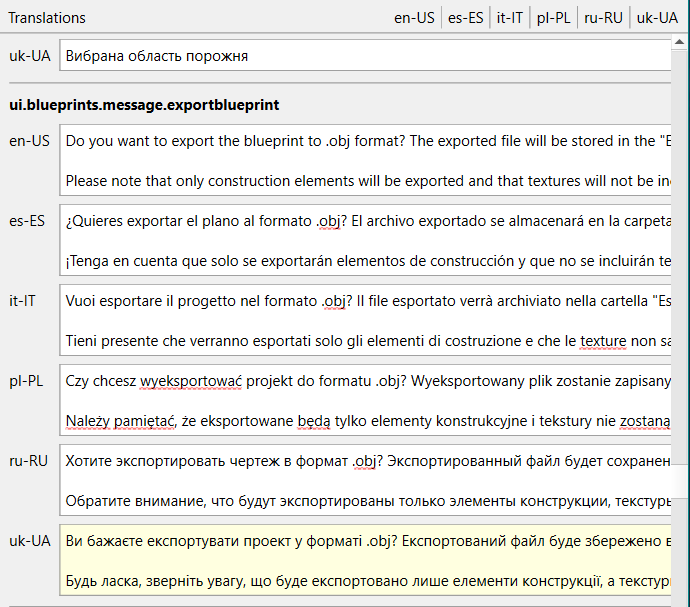The height and width of the screenshot is (607, 690).
Task: Click the Italian 'Tieni presente' line
Action: [x=360, y=341]
